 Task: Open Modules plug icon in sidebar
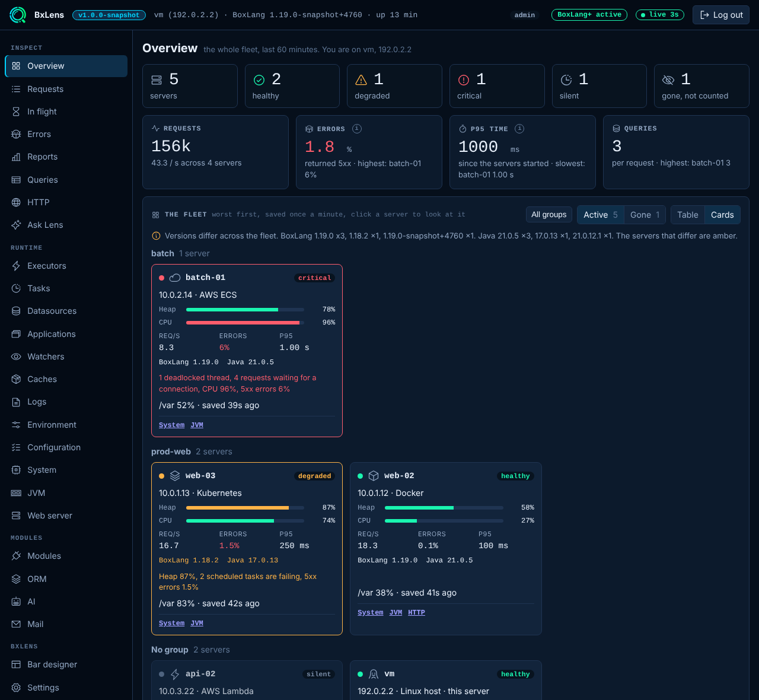(x=16, y=556)
